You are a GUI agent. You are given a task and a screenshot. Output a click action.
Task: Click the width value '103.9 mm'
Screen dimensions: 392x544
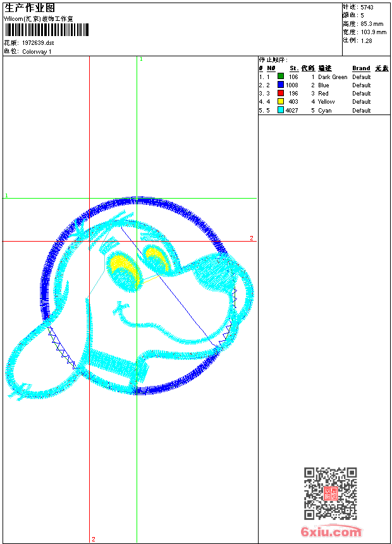[374, 32]
